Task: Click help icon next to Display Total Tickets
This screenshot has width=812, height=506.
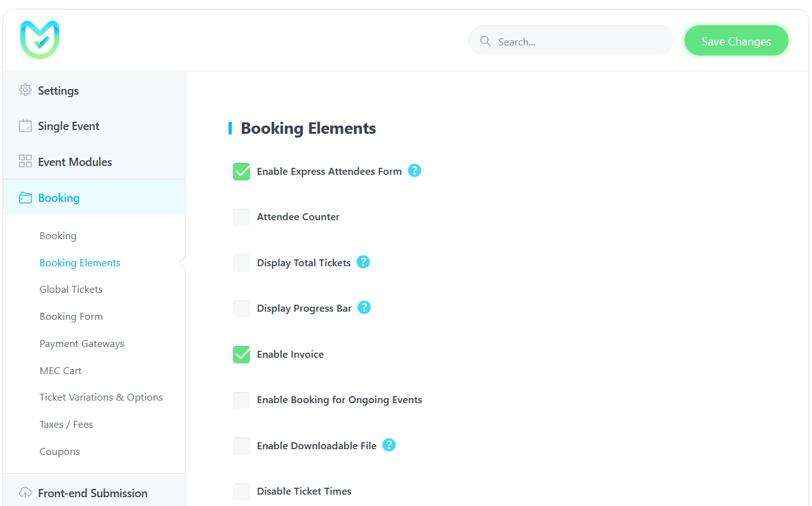Action: [363, 262]
